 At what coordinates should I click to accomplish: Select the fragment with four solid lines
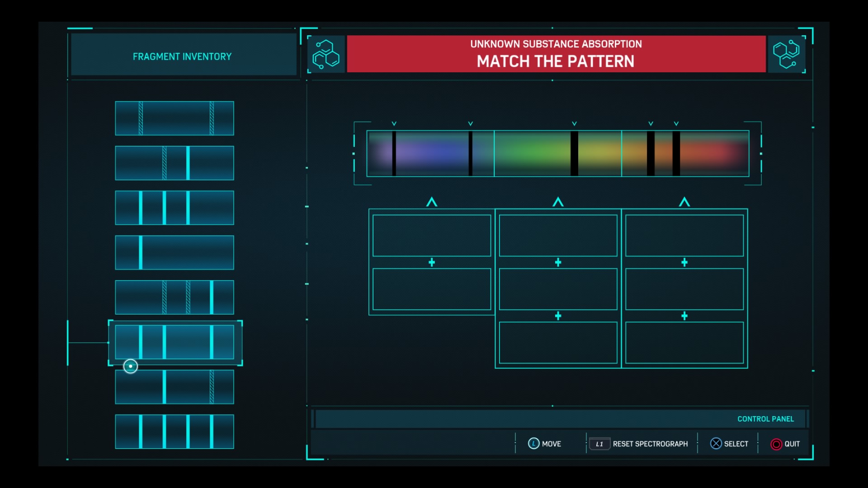[175, 432]
